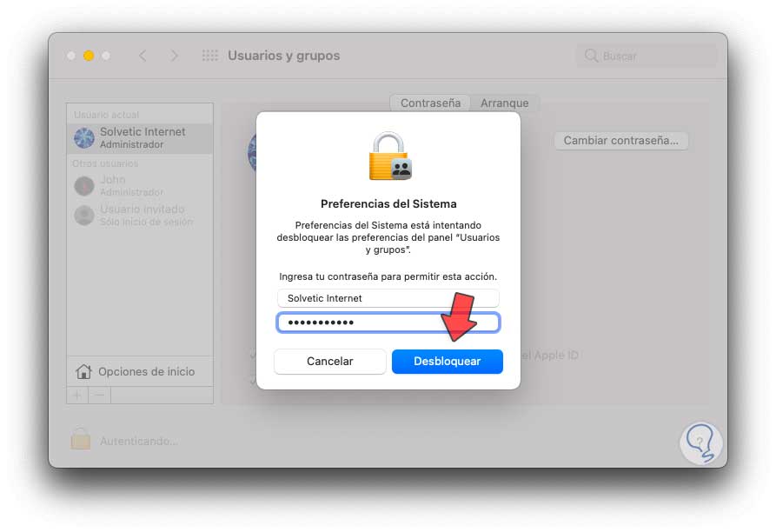The height and width of the screenshot is (532, 776).
Task: Select Solvetic Internet user in sidebar
Action: [140, 138]
